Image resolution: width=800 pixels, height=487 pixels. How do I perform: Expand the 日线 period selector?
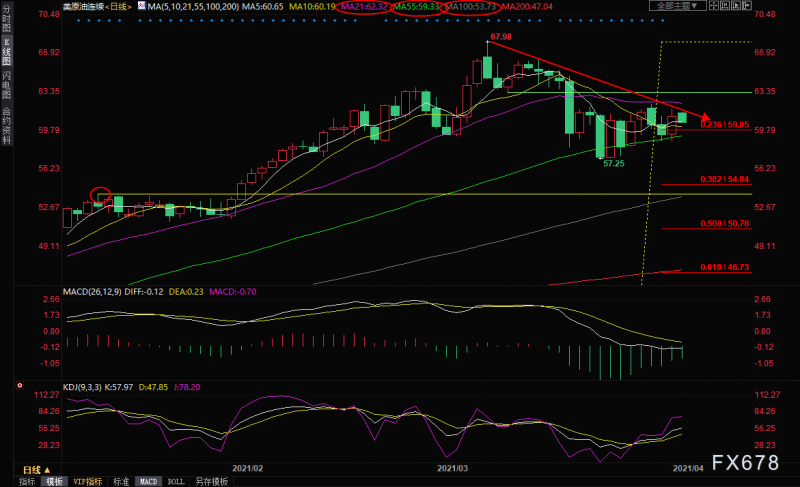[x=37, y=470]
